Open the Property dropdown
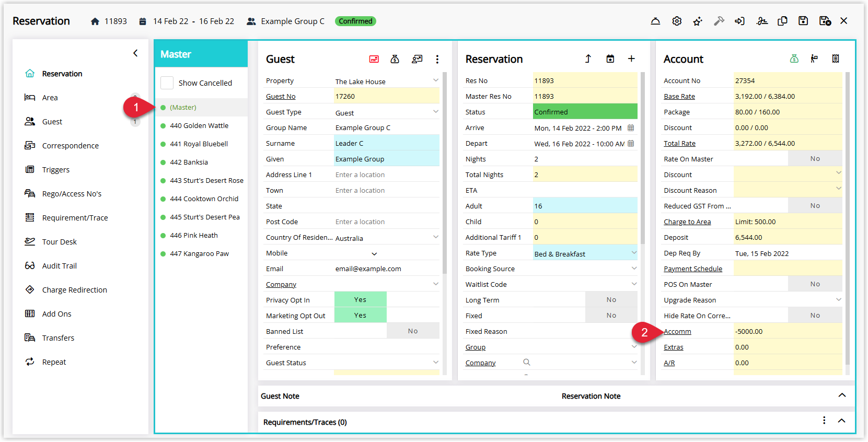Viewport: 868px width, 442px height. [436, 80]
